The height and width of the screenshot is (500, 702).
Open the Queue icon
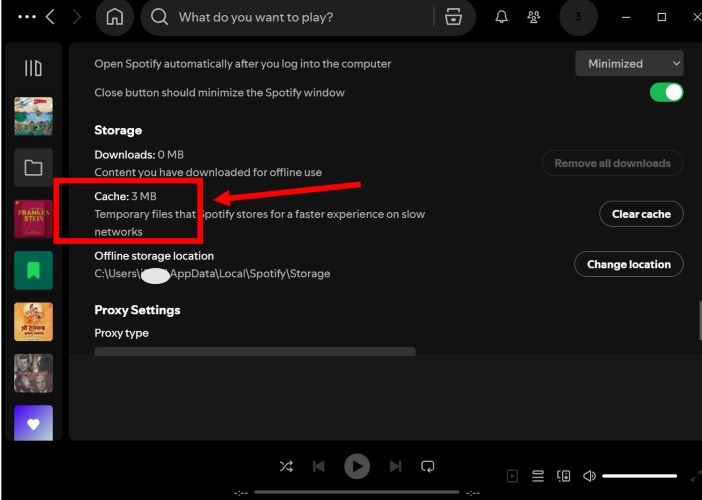click(x=538, y=476)
